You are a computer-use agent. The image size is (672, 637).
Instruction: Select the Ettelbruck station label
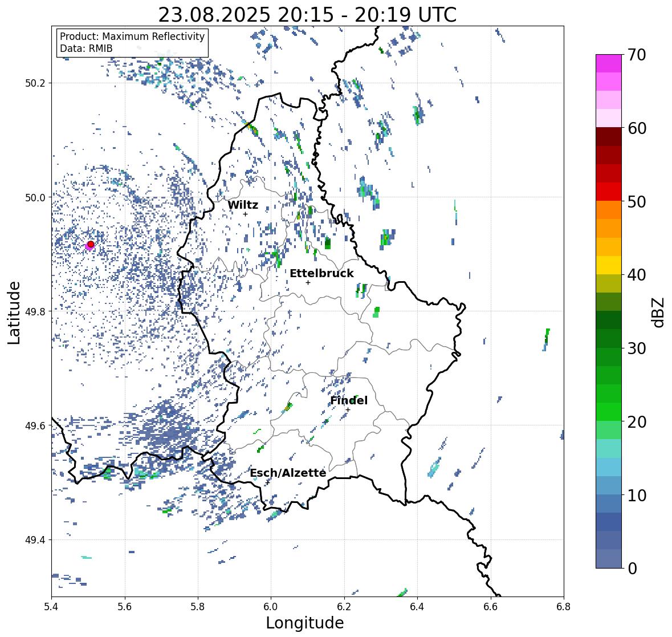pos(321,274)
